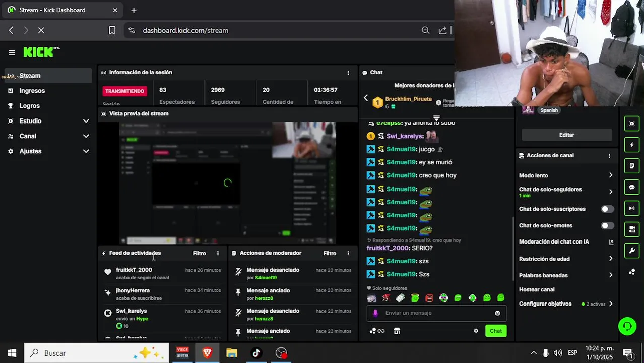The height and width of the screenshot is (363, 644).
Task: Click the stream preview thumbnail
Action: point(228,183)
